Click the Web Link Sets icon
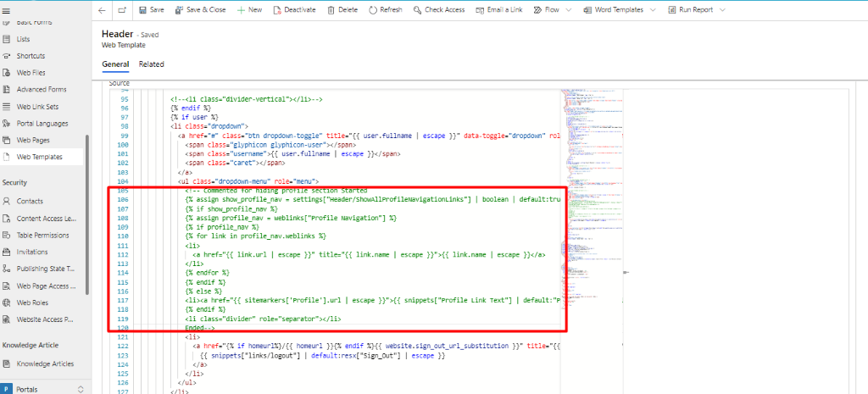Viewport: 868px width, 394px height. (x=7, y=106)
